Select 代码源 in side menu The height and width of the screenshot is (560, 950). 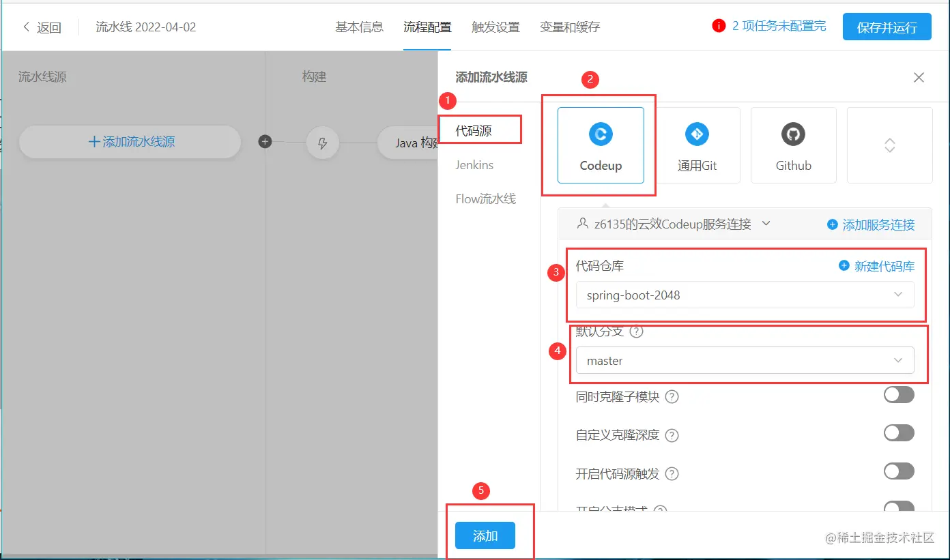474,131
